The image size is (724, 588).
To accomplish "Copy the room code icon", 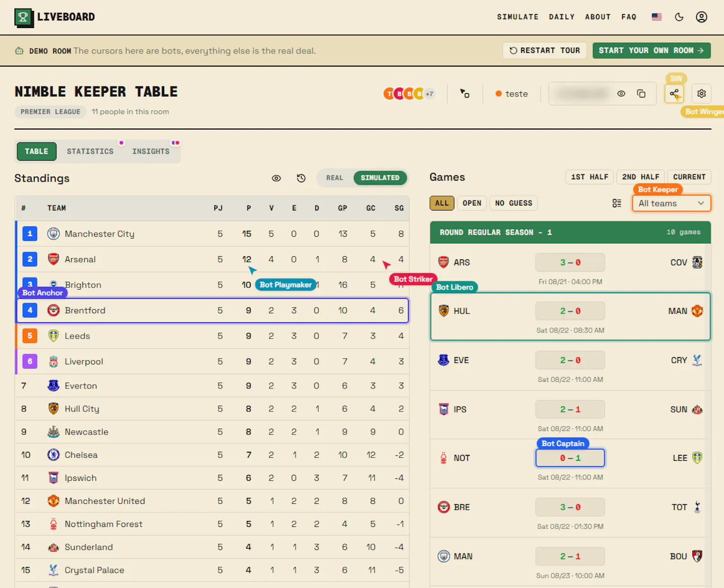I will [x=641, y=94].
